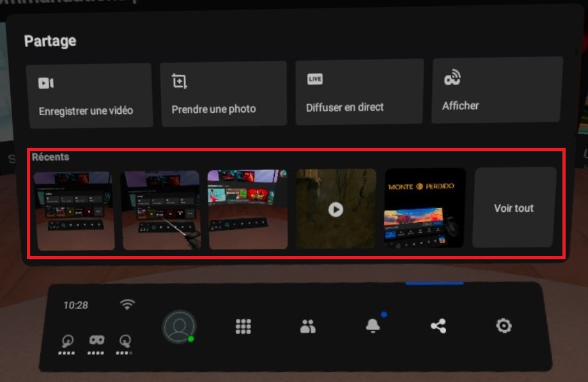Open the Afficher cast option
This screenshot has height=382, width=588.
click(x=497, y=90)
